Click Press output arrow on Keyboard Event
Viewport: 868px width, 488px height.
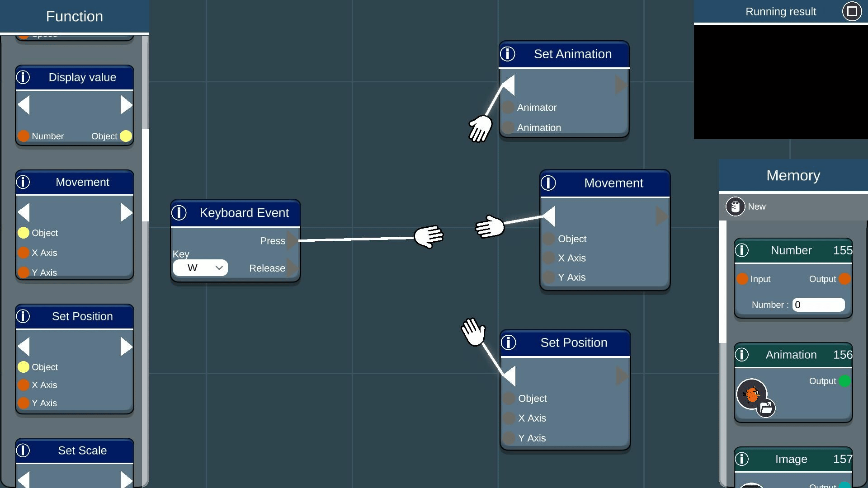coord(292,241)
